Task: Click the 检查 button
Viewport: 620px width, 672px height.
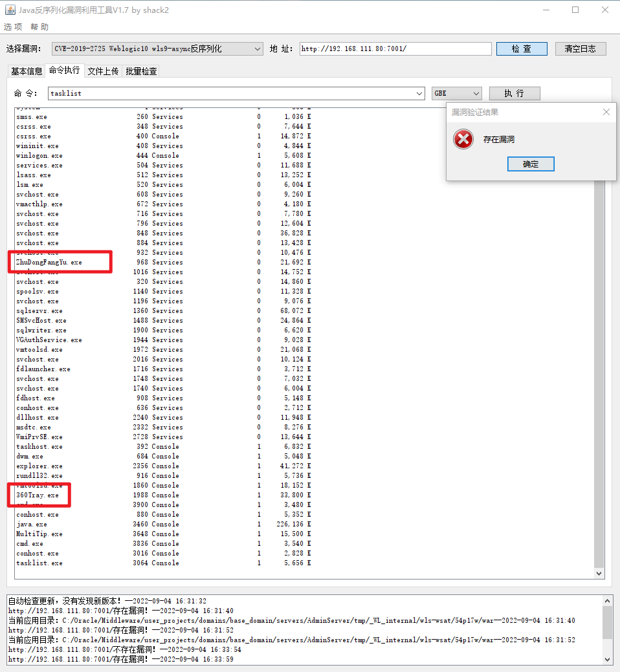Action: pos(522,49)
